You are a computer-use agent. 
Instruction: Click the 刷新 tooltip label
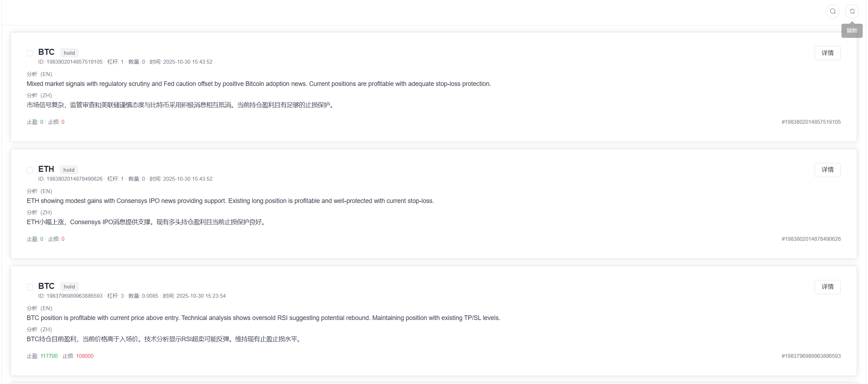852,31
